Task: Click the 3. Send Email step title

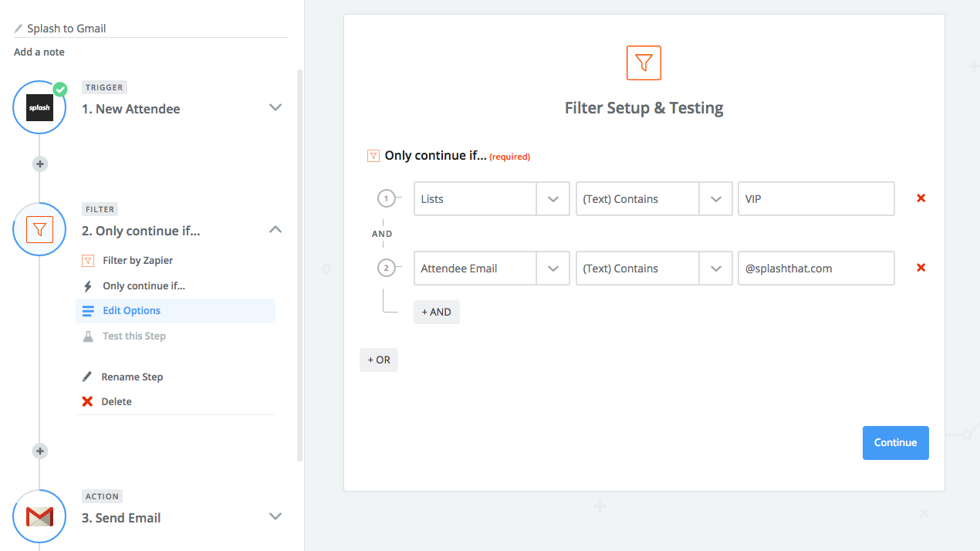Action: (121, 518)
